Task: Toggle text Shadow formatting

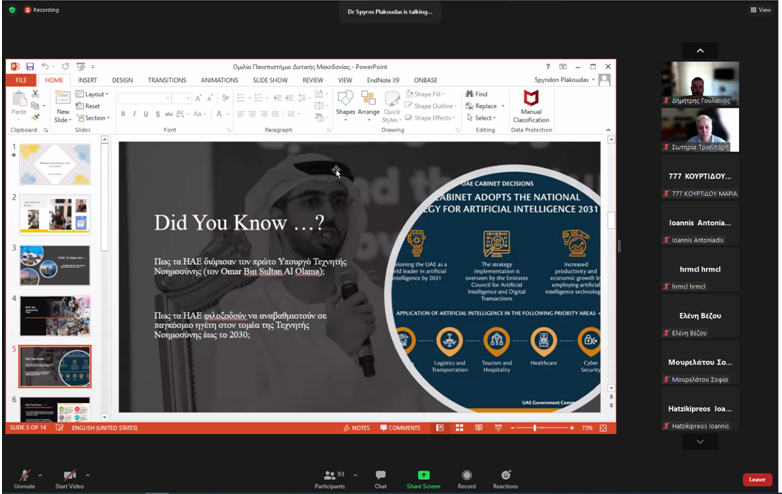Action: [x=158, y=114]
